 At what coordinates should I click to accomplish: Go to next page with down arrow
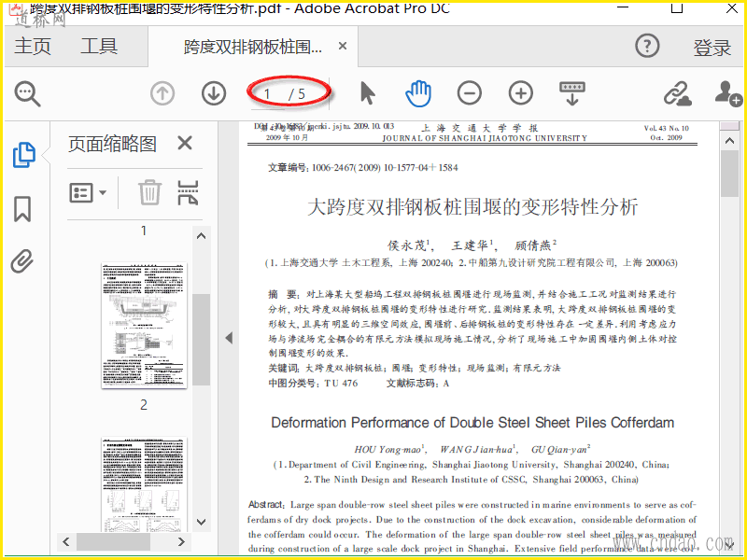coord(214,93)
